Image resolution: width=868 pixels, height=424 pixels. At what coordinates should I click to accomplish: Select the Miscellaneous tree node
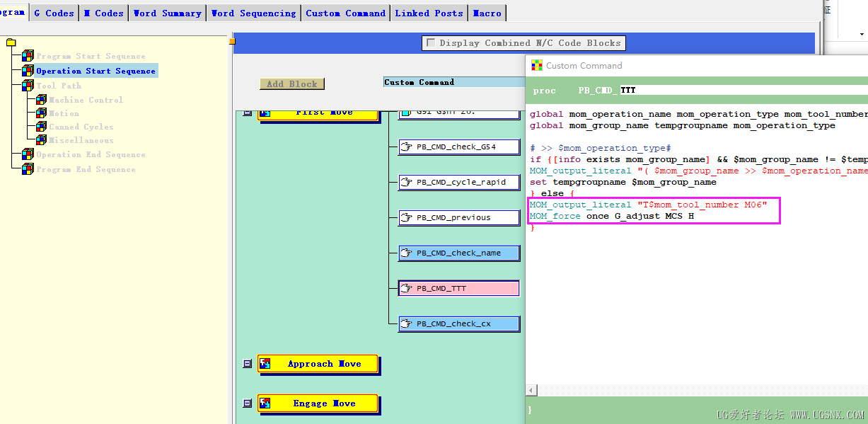[x=81, y=140]
